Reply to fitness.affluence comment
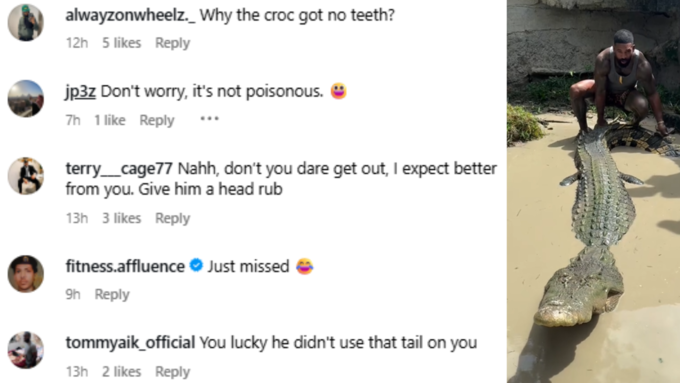Image resolution: width=680 pixels, height=383 pixels. click(112, 295)
